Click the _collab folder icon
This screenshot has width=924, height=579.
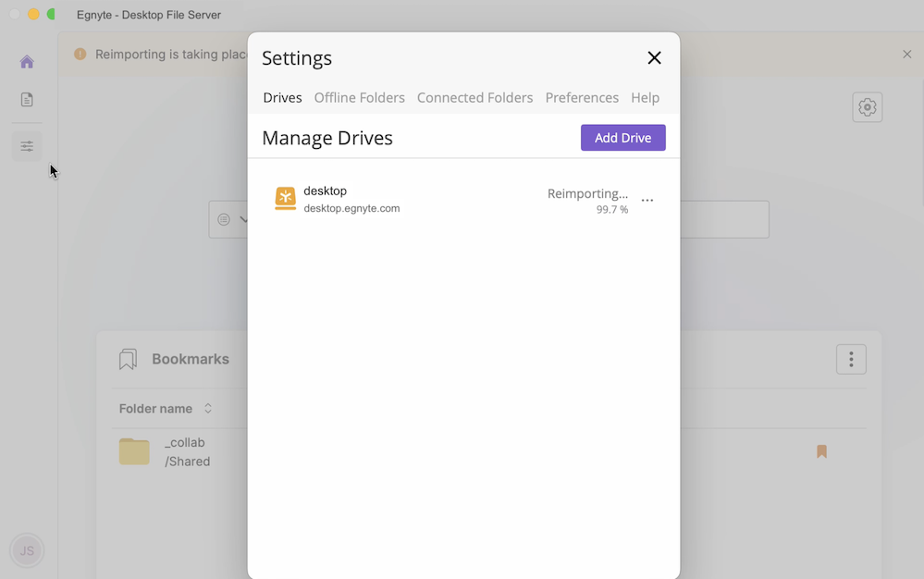click(134, 451)
